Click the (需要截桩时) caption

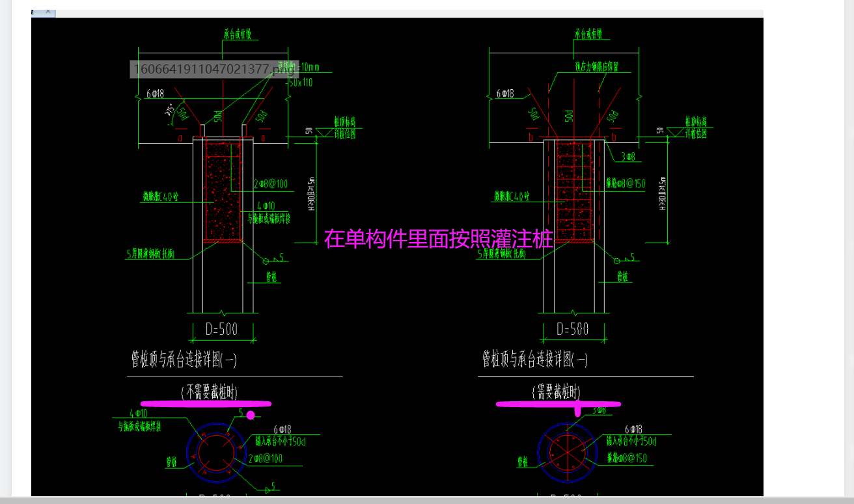click(555, 392)
